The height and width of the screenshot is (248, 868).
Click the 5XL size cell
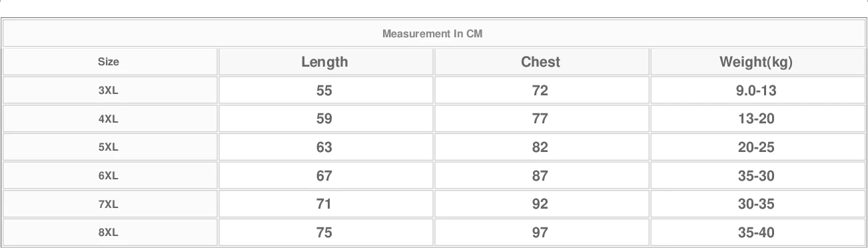(109, 147)
